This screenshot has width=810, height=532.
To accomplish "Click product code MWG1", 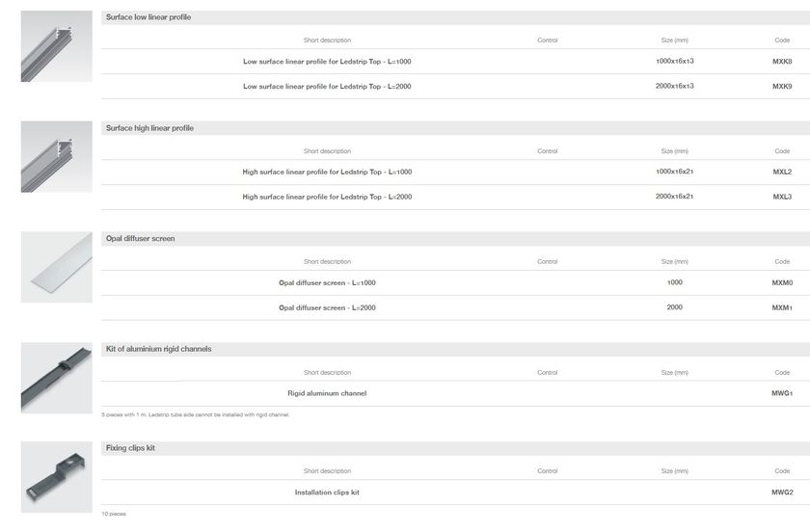I will pos(782,393).
